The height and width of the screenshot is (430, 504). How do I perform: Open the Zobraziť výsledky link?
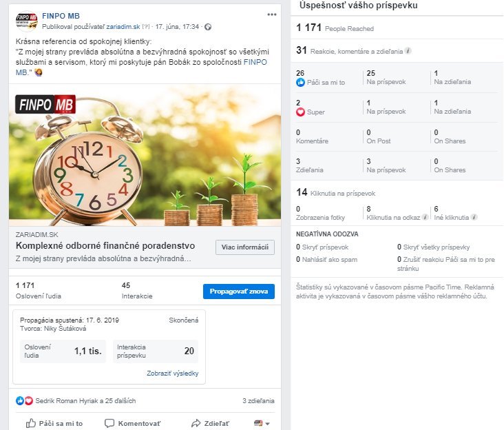point(172,373)
